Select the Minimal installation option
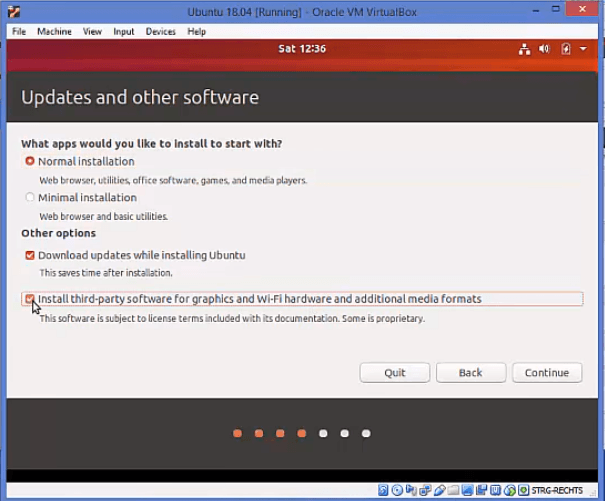 coord(30,197)
